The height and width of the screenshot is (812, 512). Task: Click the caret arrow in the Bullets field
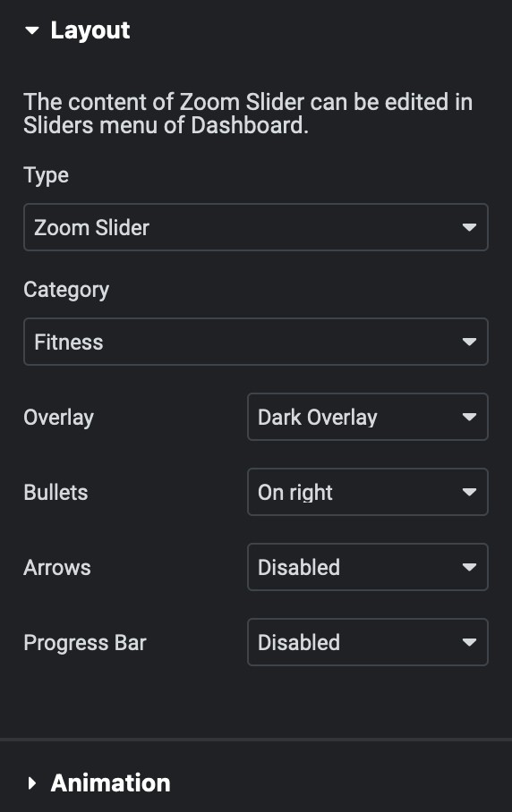pos(470,492)
